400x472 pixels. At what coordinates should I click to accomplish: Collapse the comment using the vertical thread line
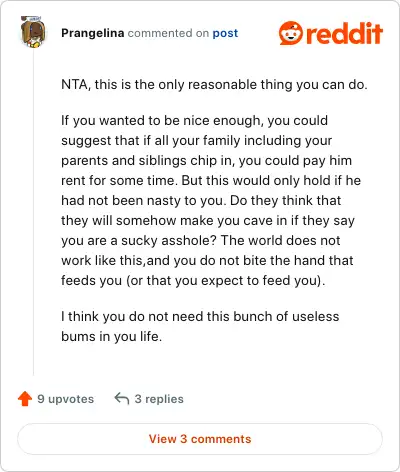[33, 213]
